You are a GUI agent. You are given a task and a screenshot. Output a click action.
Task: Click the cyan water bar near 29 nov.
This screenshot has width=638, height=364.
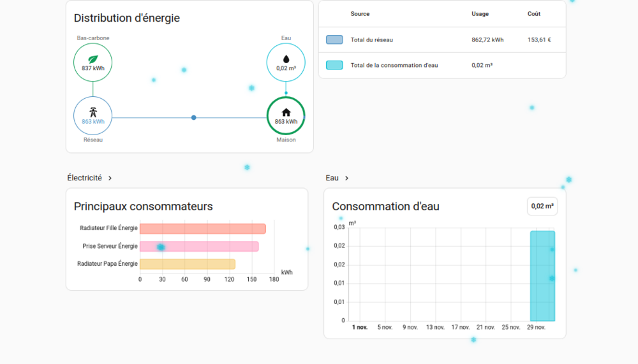pos(542,276)
